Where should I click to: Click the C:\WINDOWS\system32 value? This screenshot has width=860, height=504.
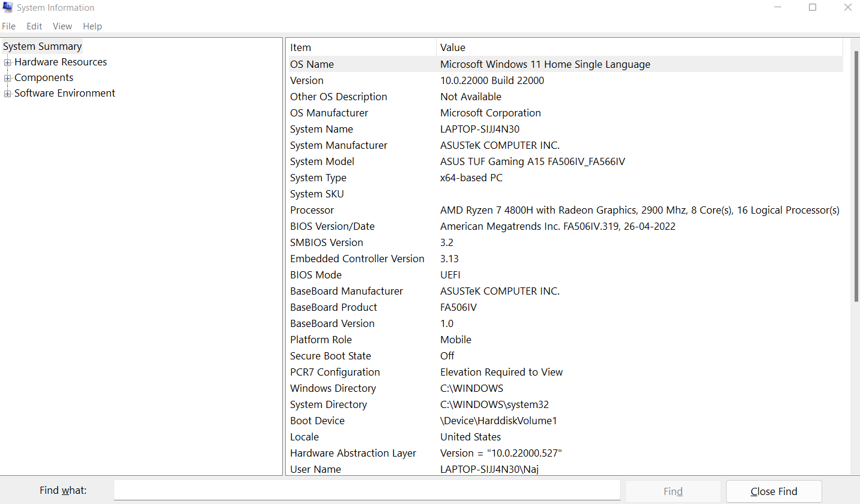pos(494,404)
